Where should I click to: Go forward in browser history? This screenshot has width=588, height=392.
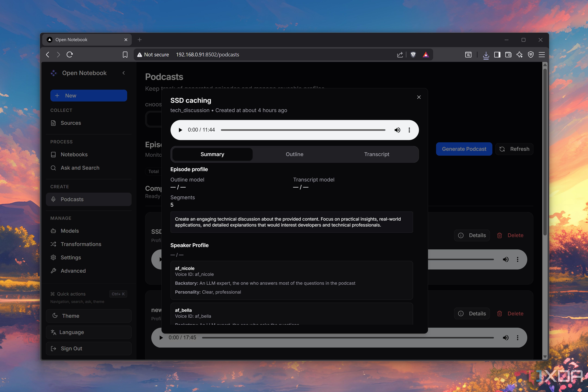tap(59, 54)
